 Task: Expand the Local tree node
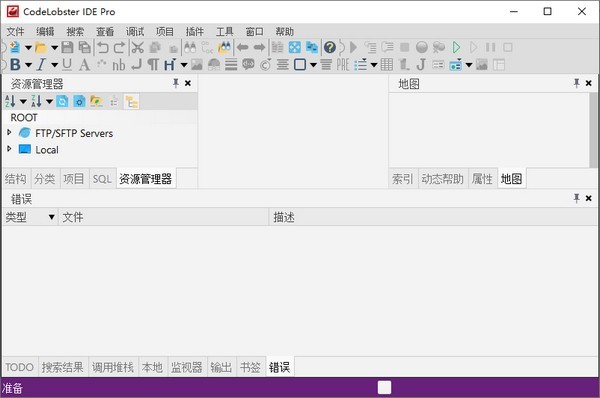point(9,148)
